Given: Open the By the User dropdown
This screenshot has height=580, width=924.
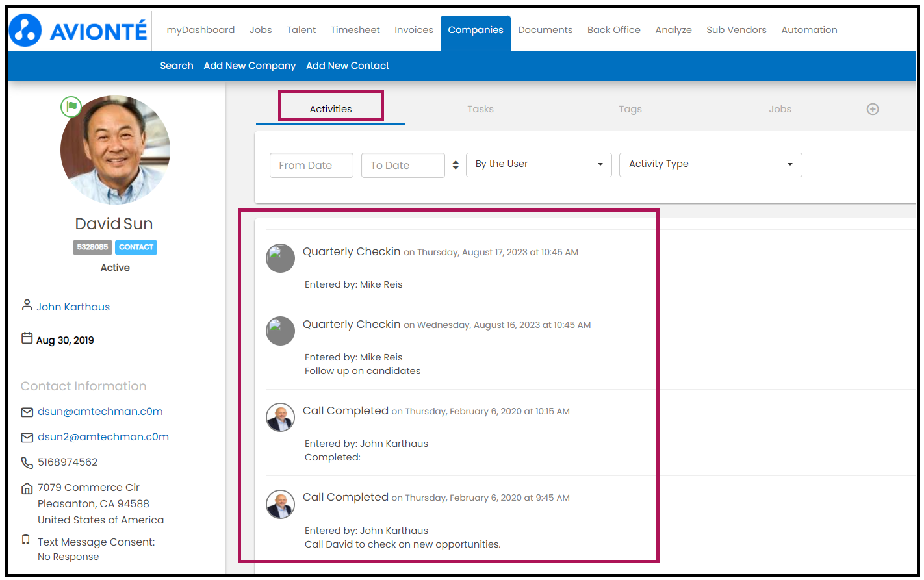Looking at the screenshot, I should (x=539, y=164).
